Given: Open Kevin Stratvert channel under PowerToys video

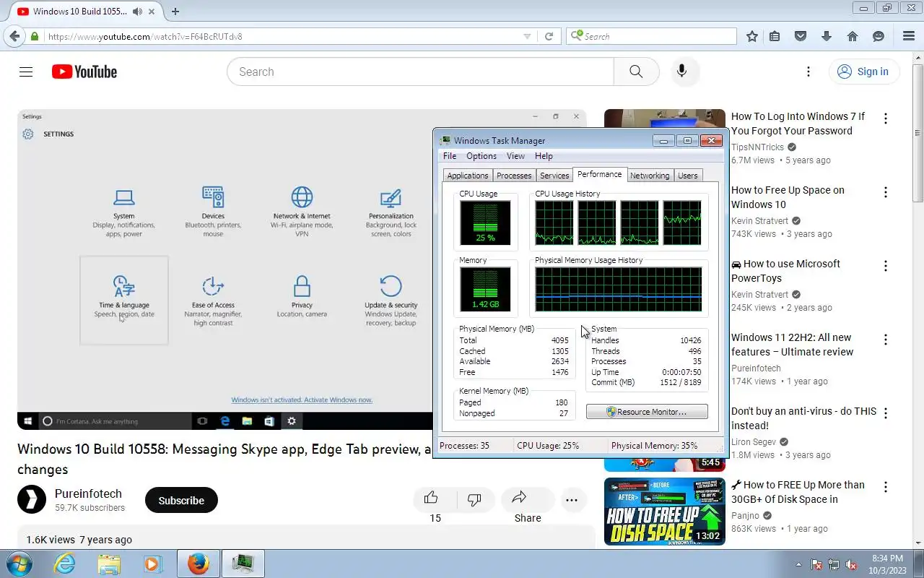Looking at the screenshot, I should 759,295.
